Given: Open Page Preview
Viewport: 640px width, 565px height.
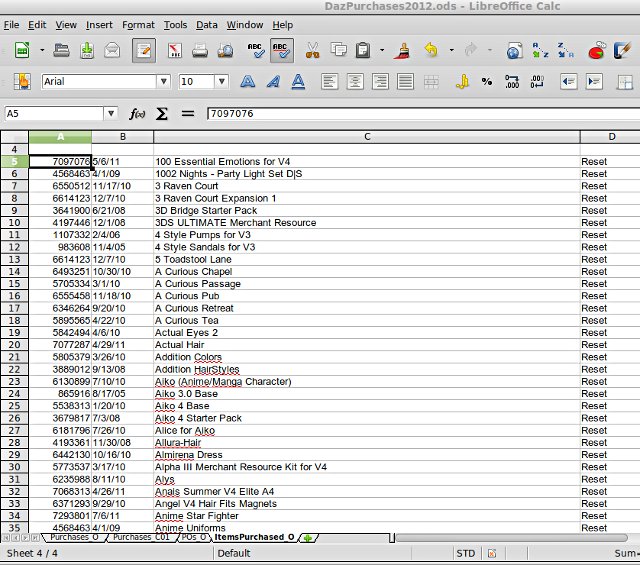Looking at the screenshot, I should pyautogui.click(x=225, y=51).
